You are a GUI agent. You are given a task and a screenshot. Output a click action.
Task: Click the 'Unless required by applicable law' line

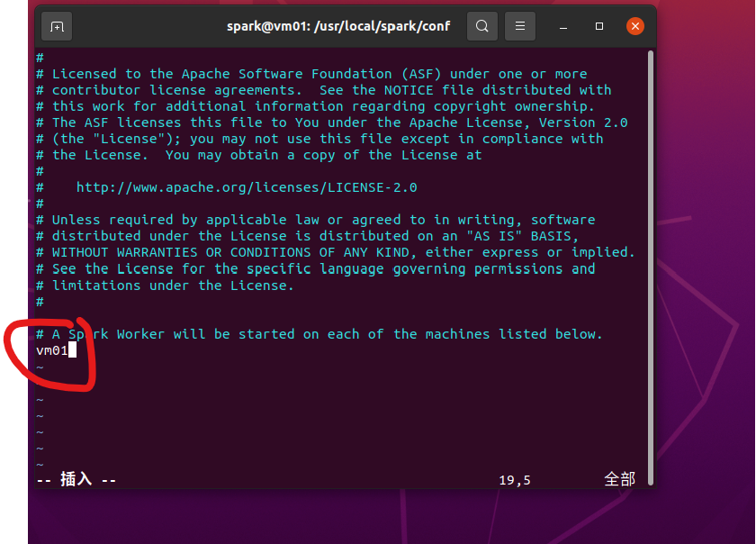click(x=315, y=220)
